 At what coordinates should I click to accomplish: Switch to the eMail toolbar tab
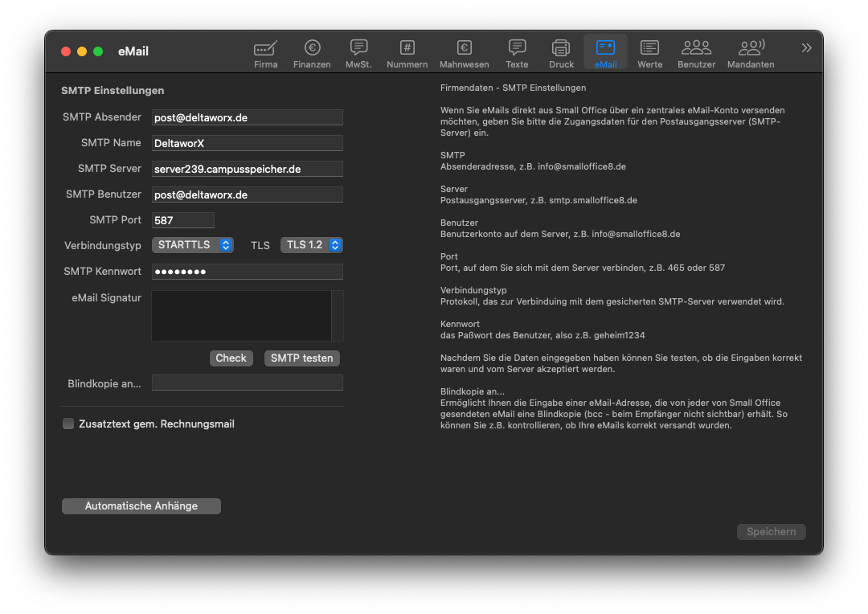coord(605,53)
